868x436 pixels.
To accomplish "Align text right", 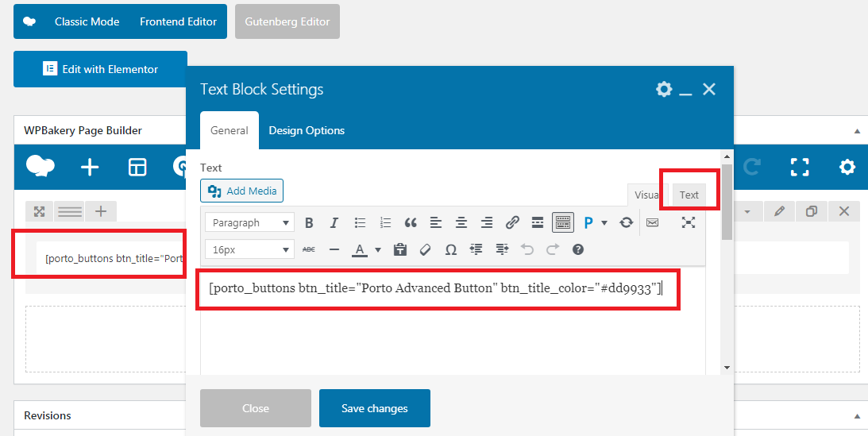I will pyautogui.click(x=487, y=223).
